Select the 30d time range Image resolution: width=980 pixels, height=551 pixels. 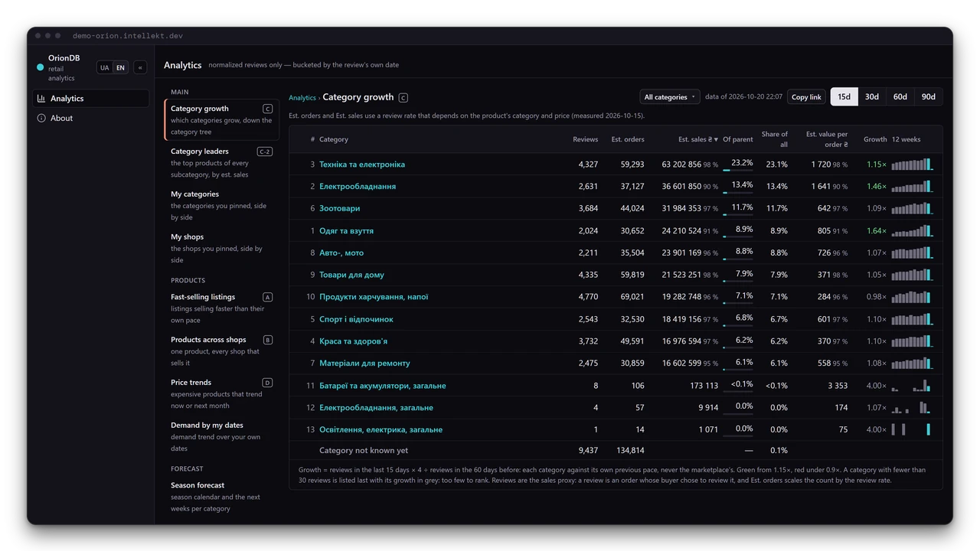pos(872,97)
